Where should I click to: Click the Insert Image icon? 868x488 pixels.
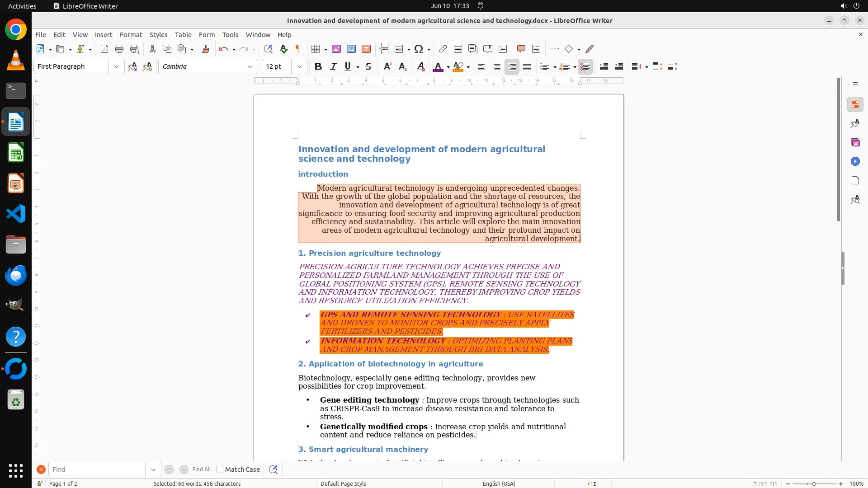tap(336, 49)
